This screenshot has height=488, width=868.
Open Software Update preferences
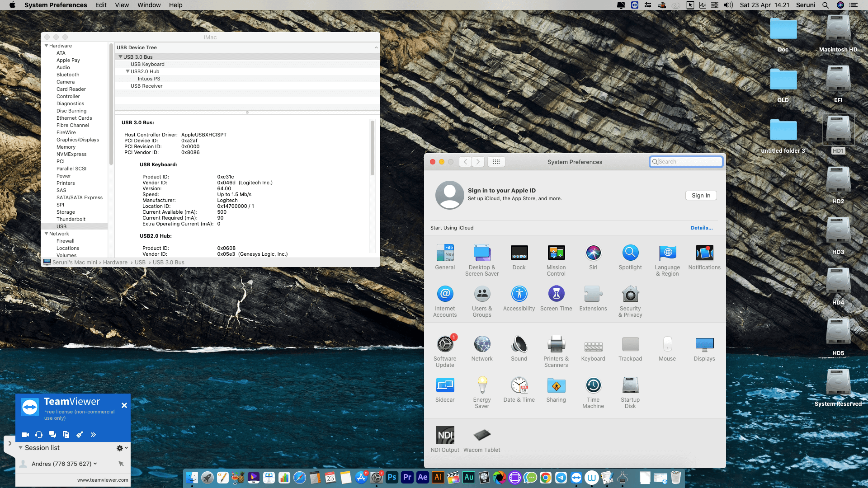[445, 352]
